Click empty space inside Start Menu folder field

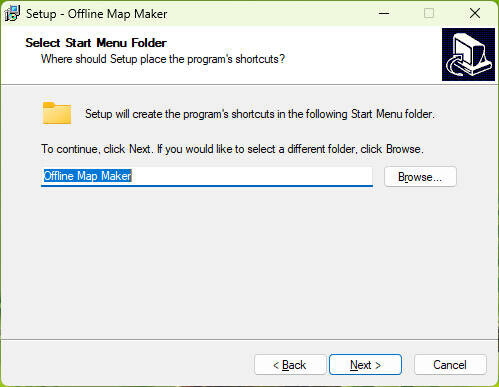pyautogui.click(x=252, y=176)
